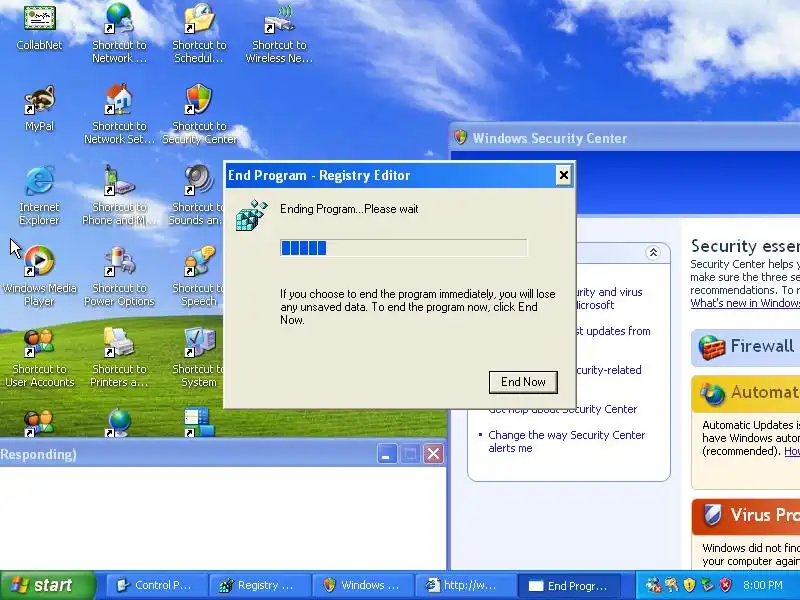Screen dimensions: 800x600
Task: Select the Shortcut to Sounds and Audio icon
Action: tap(198, 195)
